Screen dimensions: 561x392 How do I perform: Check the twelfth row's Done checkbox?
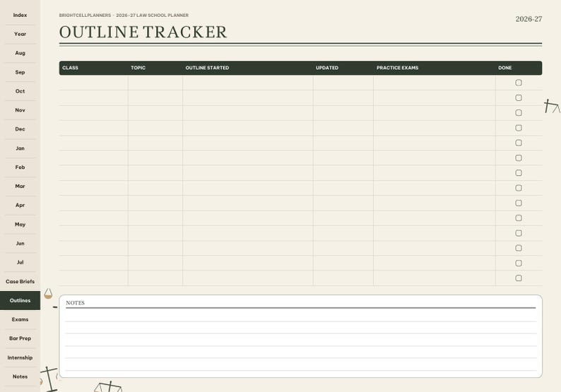point(519,248)
